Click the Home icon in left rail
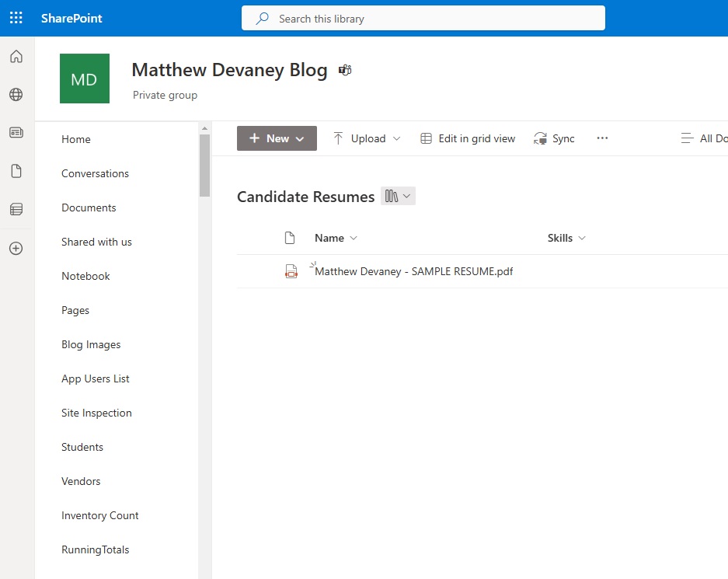Image resolution: width=728 pixels, height=579 pixels. tap(16, 57)
